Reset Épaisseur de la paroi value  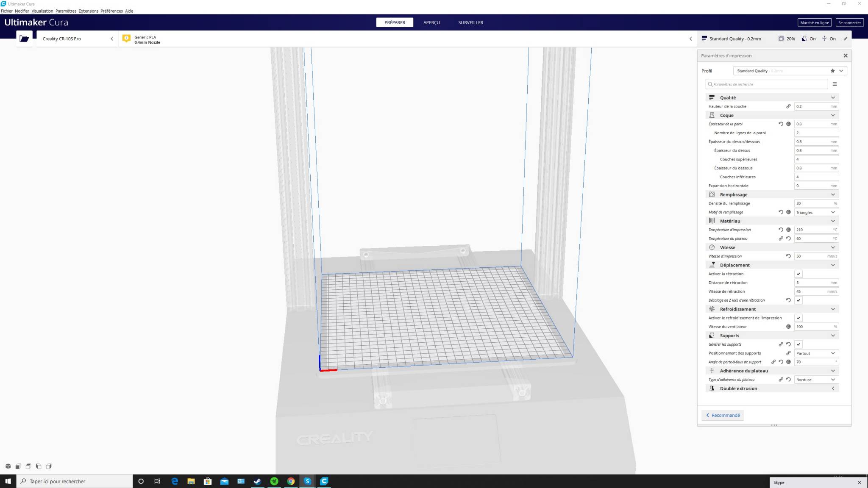tap(781, 124)
